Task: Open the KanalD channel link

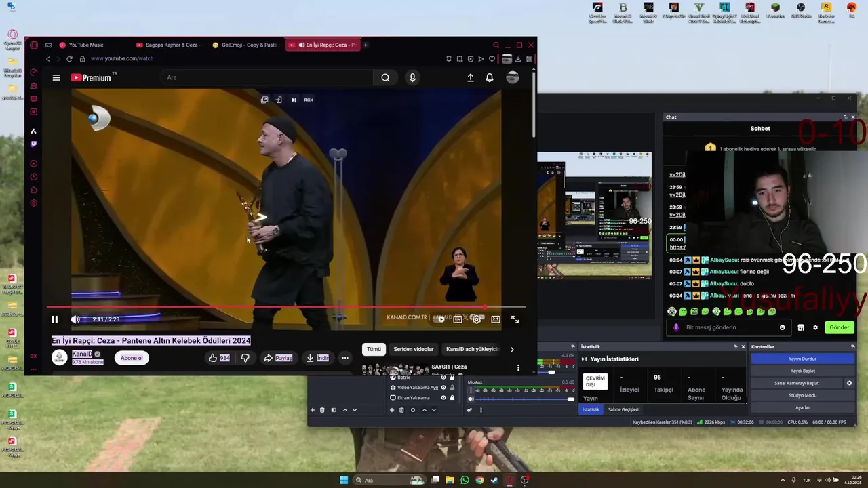Action: point(82,354)
